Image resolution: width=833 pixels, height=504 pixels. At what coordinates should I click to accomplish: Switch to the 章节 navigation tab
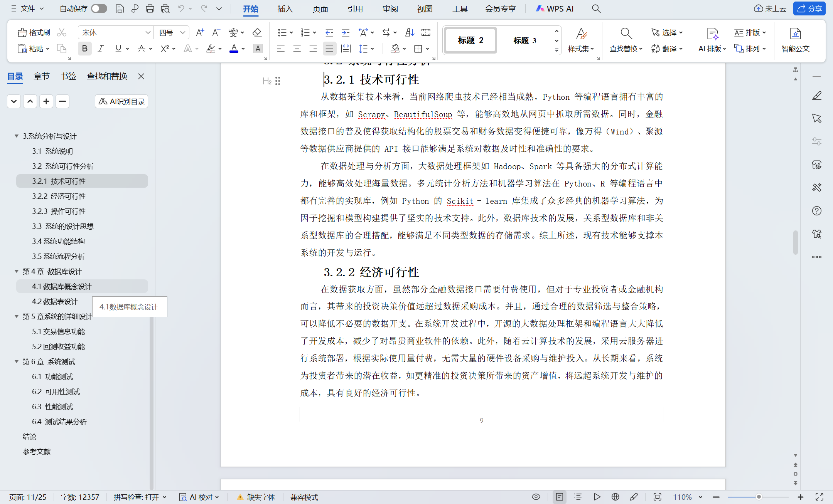pos(42,76)
